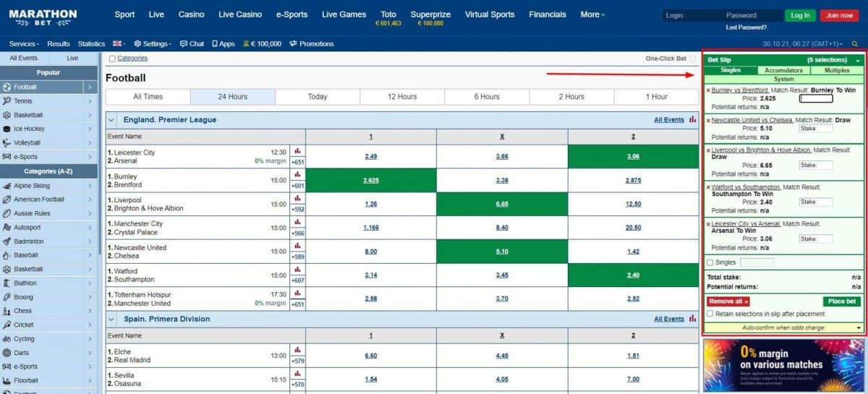
Task: Open the Cricket icon
Action: click(7, 325)
